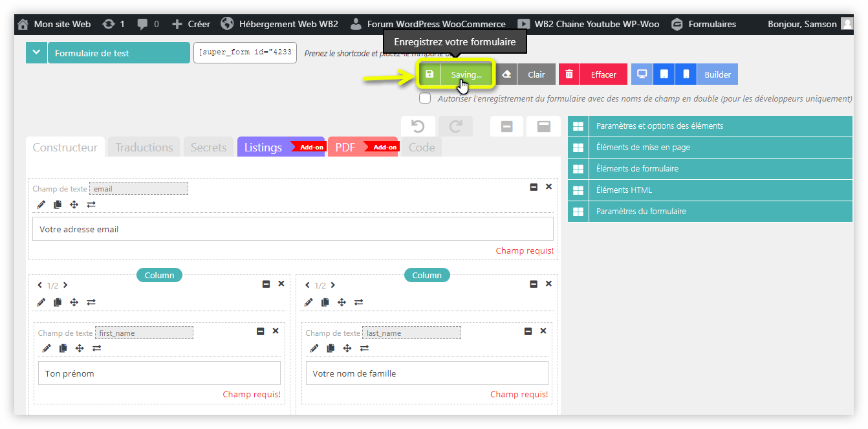The width and height of the screenshot is (868, 429).
Task: Click the floppy disk save icon
Action: point(429,74)
